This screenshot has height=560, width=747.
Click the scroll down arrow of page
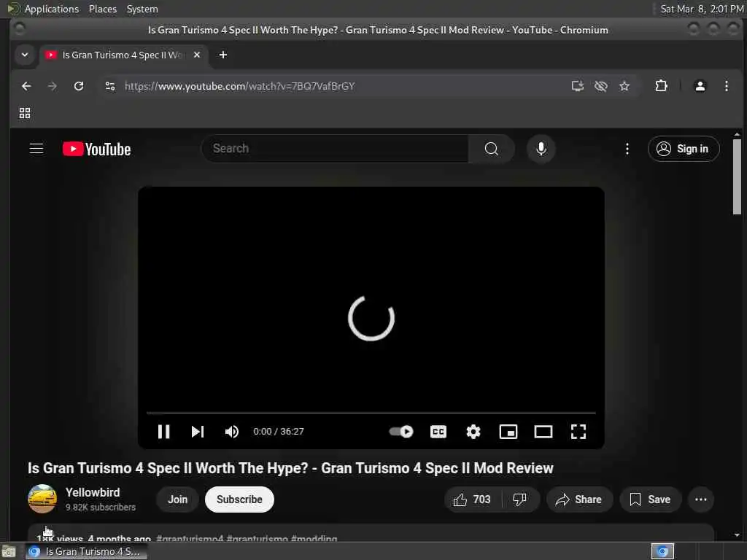[x=737, y=535]
